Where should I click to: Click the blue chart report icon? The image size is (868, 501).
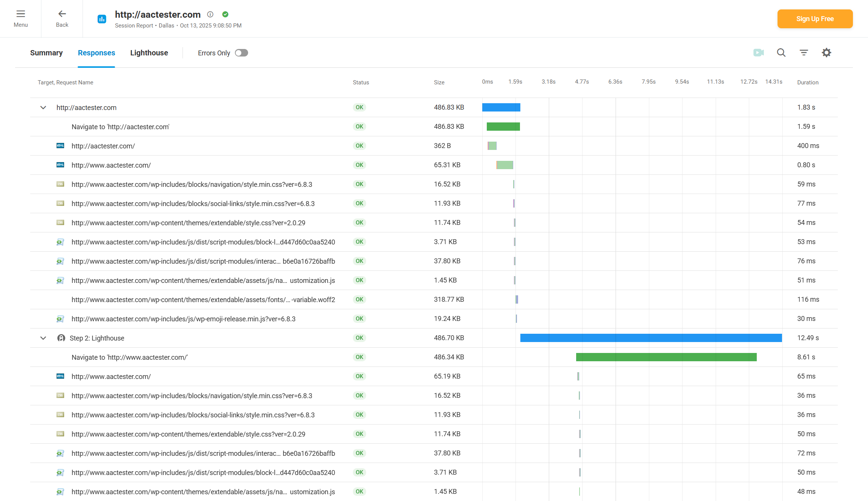102,19
